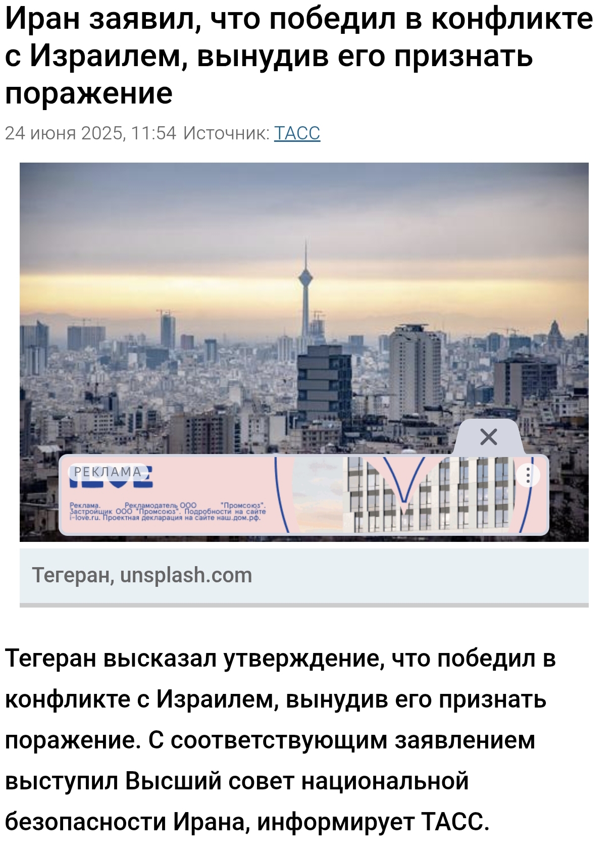Click the publication date 24 июня 2025
The height and width of the screenshot is (850, 616).
[x=64, y=133]
